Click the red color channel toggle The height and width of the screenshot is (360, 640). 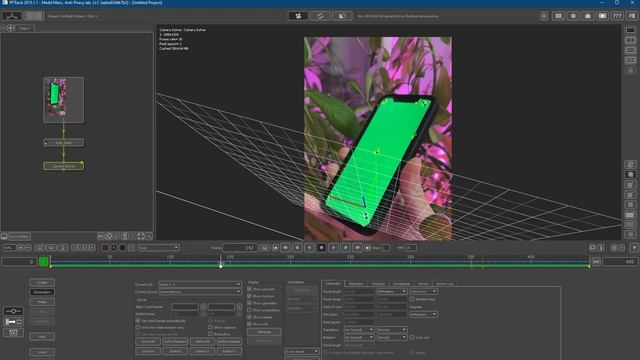(105, 248)
